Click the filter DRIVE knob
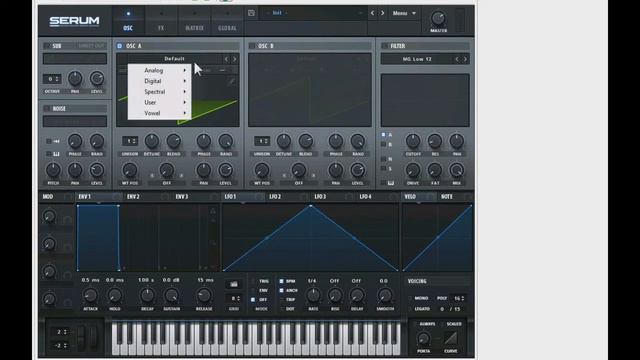640x360 pixels. [x=413, y=170]
